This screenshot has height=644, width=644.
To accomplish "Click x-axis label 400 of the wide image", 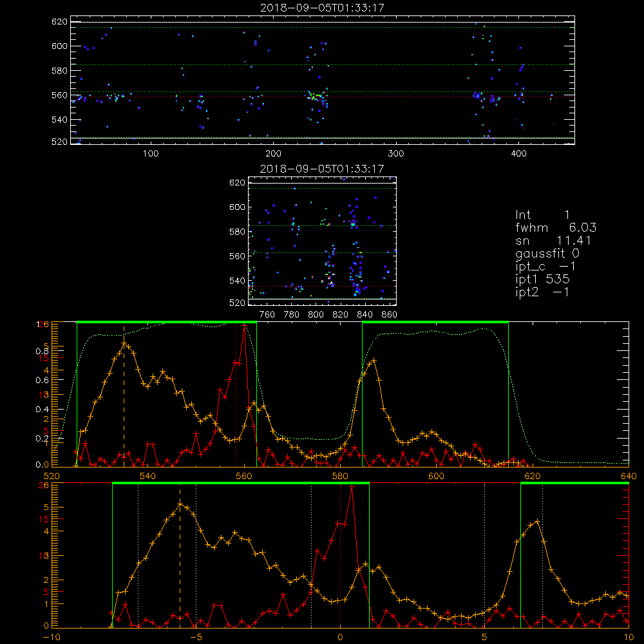I will coord(518,154).
